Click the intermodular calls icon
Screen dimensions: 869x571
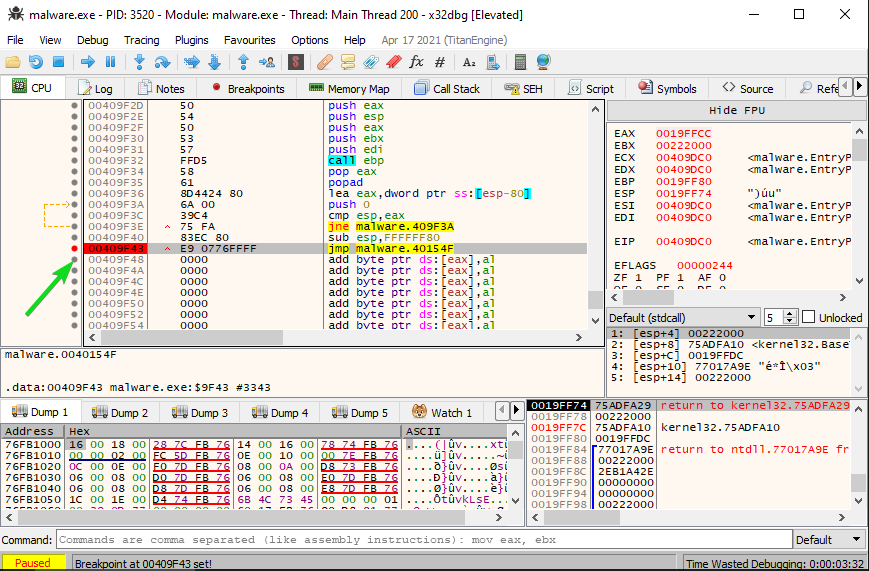(x=493, y=62)
